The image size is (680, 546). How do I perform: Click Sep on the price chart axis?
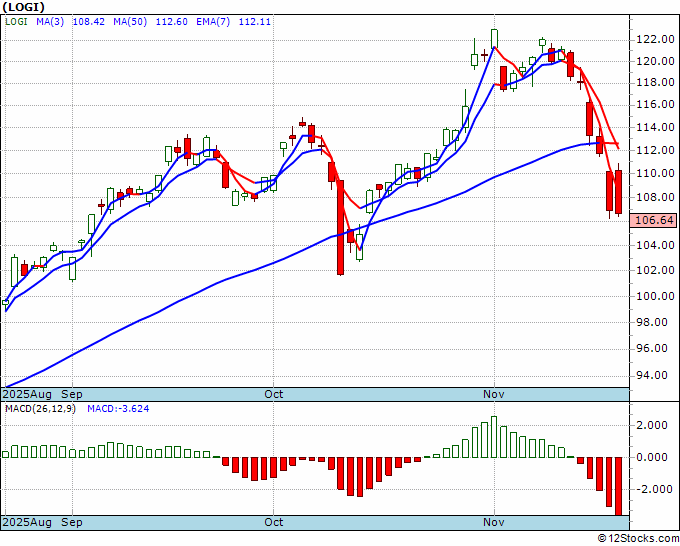pos(72,394)
